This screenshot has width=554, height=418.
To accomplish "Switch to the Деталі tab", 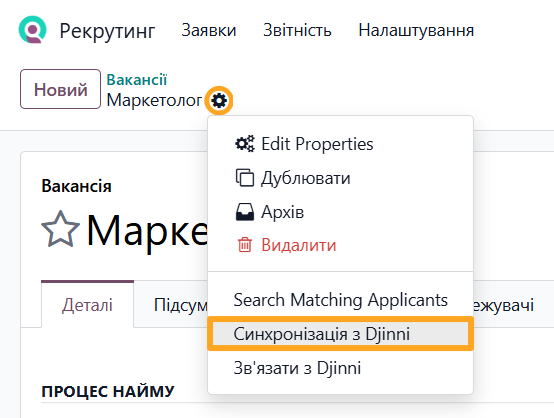I will pos(87,305).
